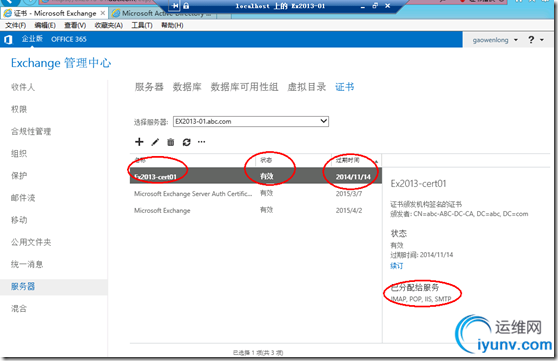
Task: Open the 编辑(E) menu
Action: coord(45,25)
